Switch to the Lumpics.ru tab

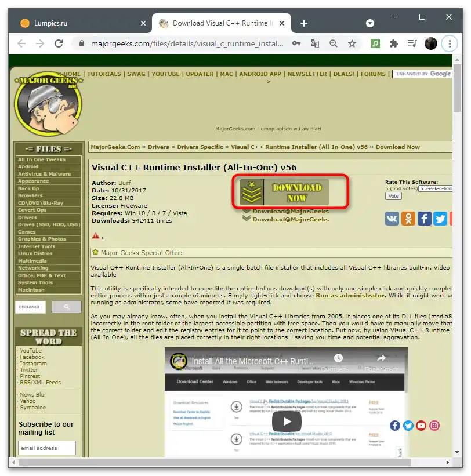pyautogui.click(x=81, y=23)
